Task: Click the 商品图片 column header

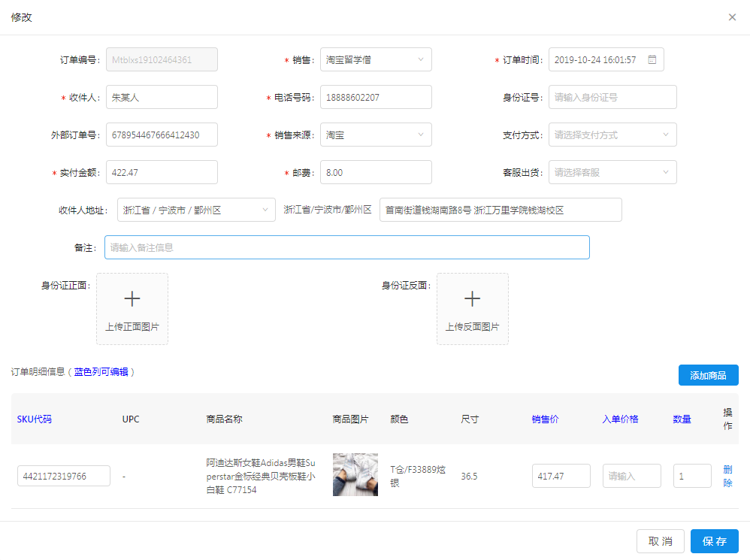Action: pyautogui.click(x=351, y=419)
